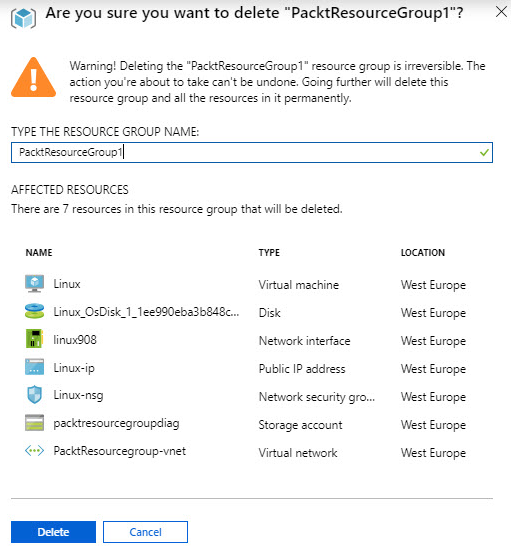This screenshot has width=511, height=553.
Task: Click the LOCATION column header
Action: [x=423, y=253]
